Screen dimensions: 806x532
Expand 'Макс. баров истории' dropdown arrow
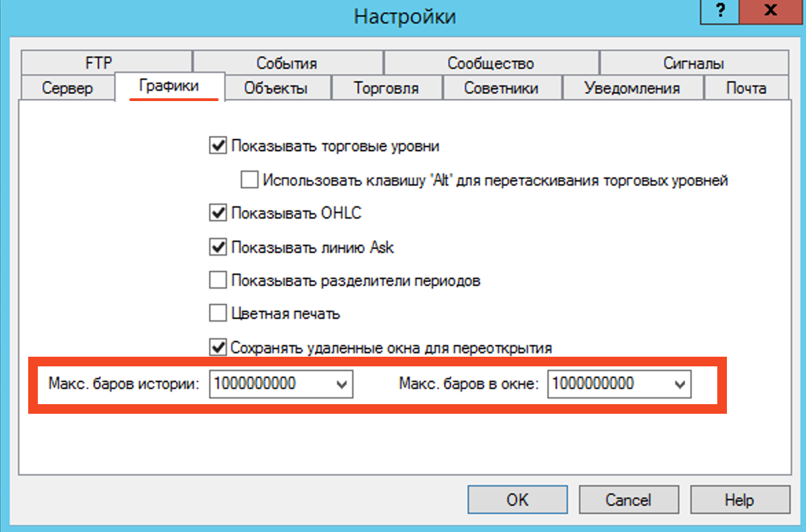342,385
